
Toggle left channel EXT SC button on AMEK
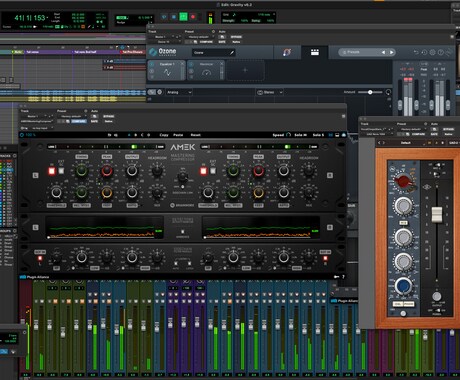click(61, 171)
